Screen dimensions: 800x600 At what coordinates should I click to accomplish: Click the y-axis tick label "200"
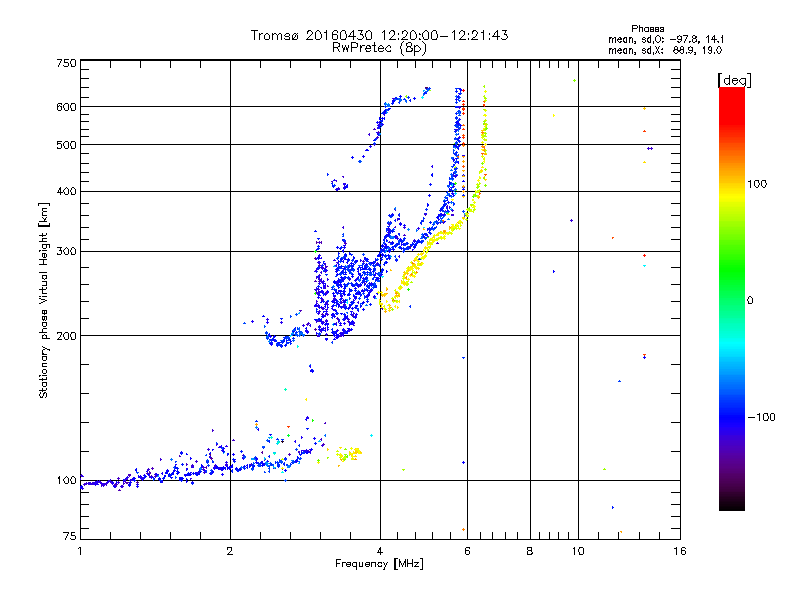click(66, 336)
